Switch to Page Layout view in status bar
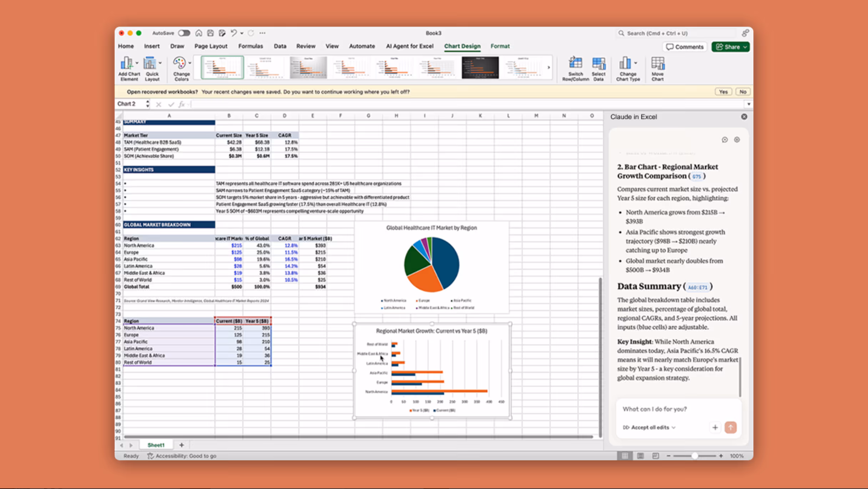 click(640, 456)
